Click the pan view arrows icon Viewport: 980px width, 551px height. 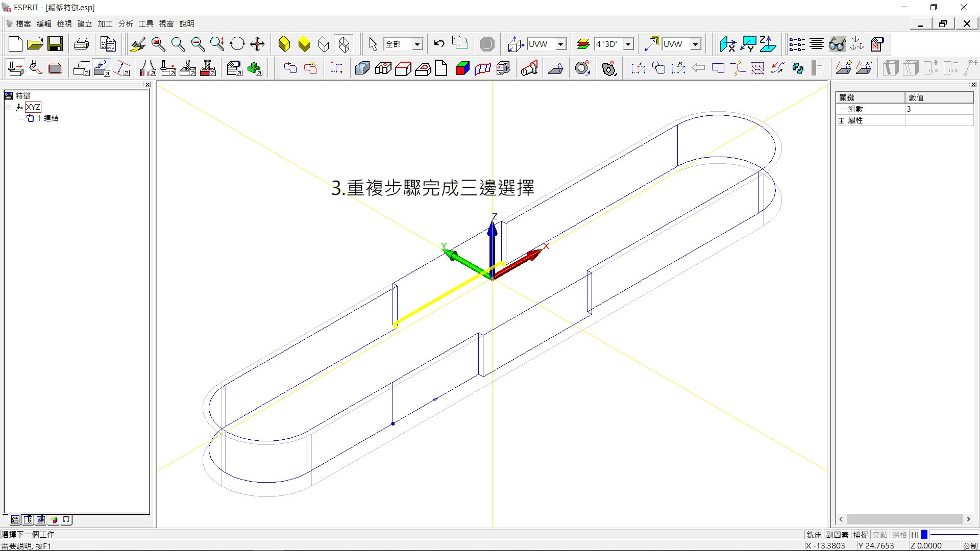(257, 44)
